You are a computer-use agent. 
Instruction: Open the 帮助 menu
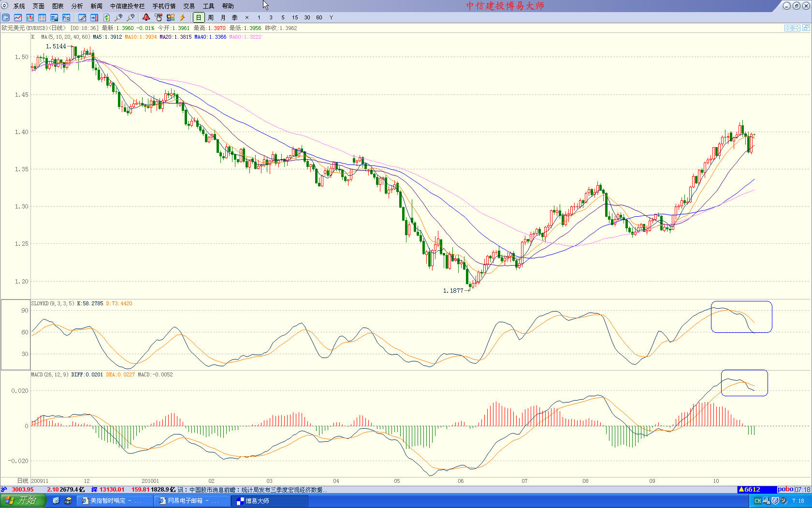point(228,6)
